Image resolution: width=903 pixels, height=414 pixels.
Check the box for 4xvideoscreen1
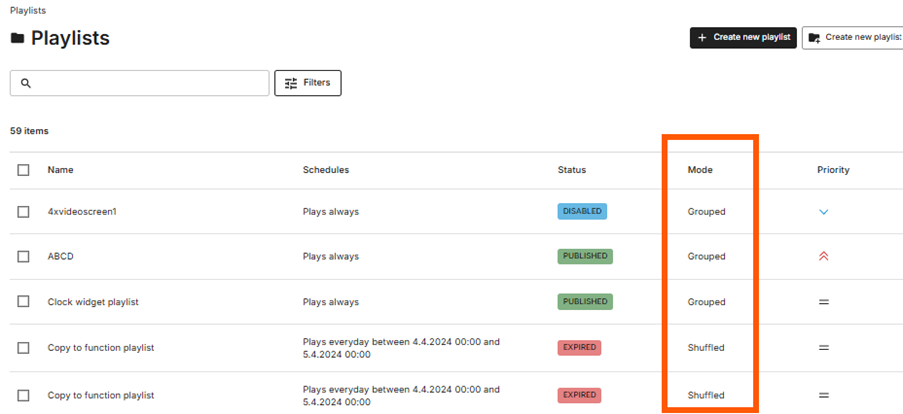click(23, 212)
